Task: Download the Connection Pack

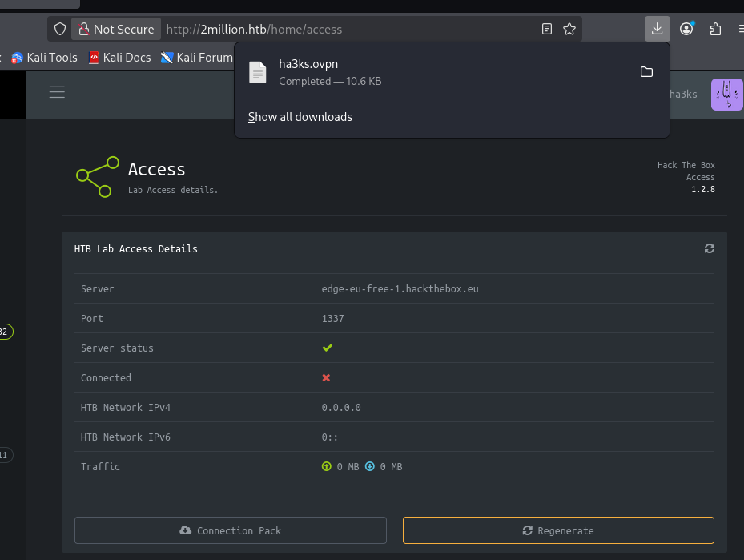Action: coord(230,530)
